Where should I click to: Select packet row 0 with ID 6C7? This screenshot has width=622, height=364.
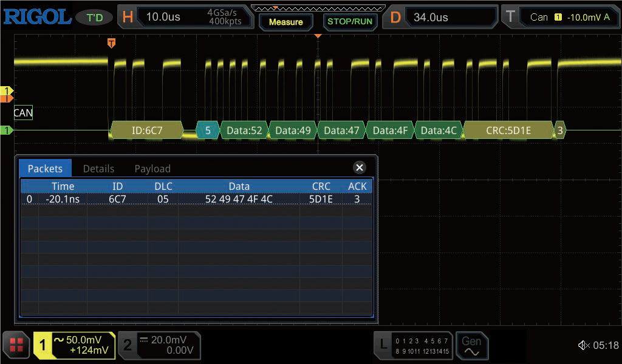[196, 199]
